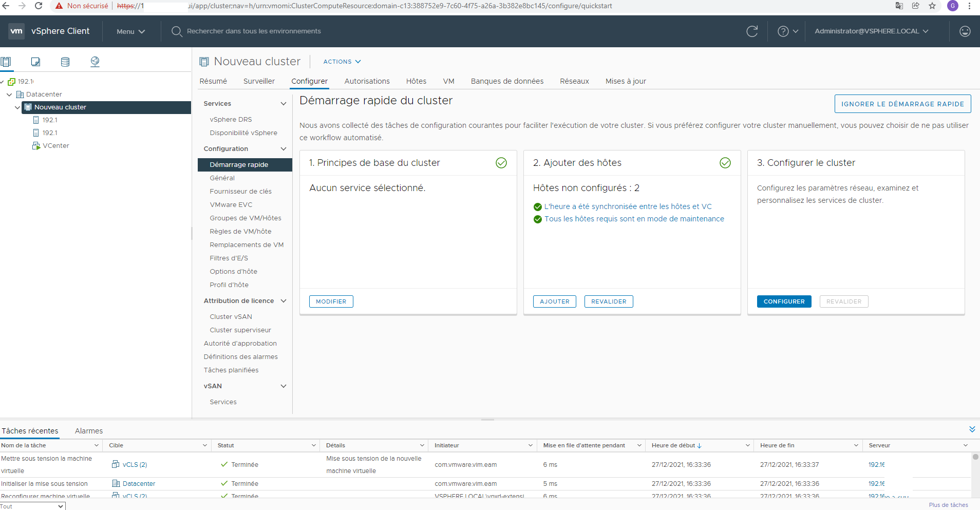Click the time synchronisation check link

coord(628,206)
